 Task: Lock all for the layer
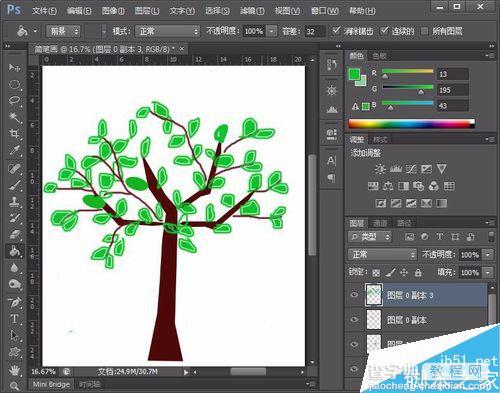pos(418,273)
